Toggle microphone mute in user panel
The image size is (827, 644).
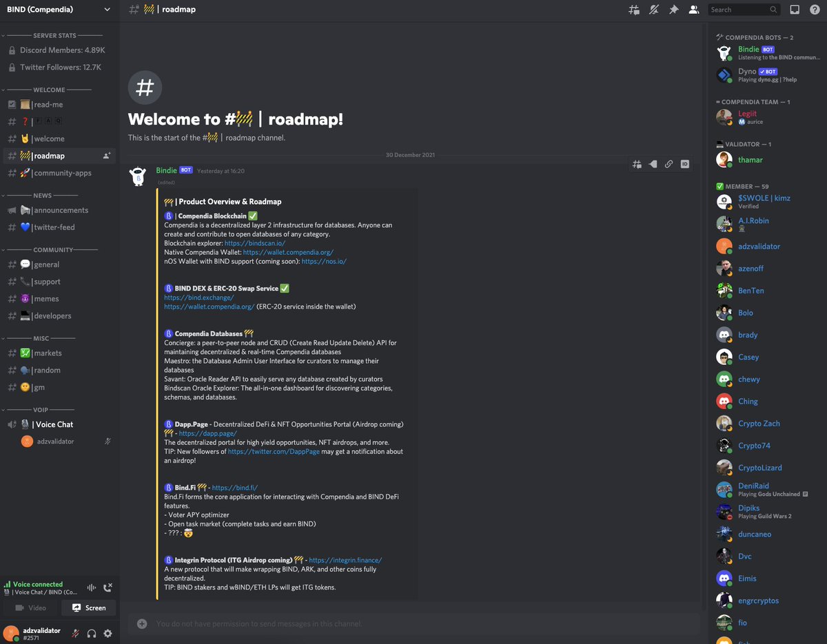(x=74, y=633)
